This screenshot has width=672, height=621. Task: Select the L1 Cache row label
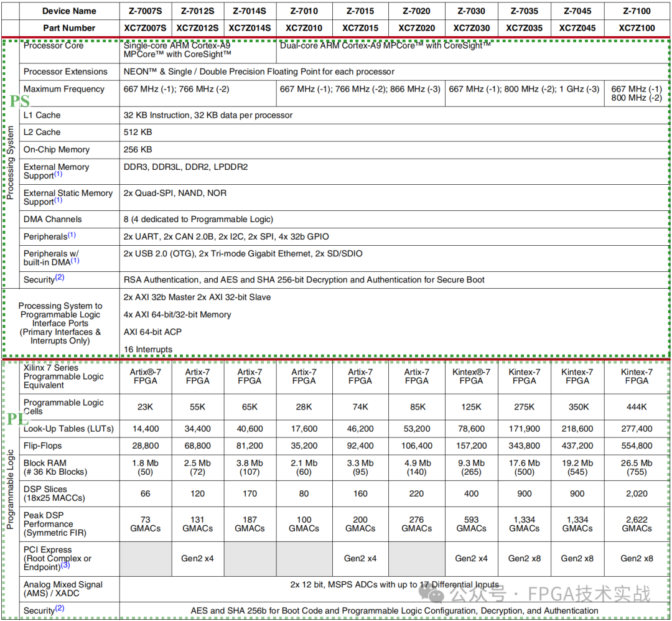pos(42,115)
